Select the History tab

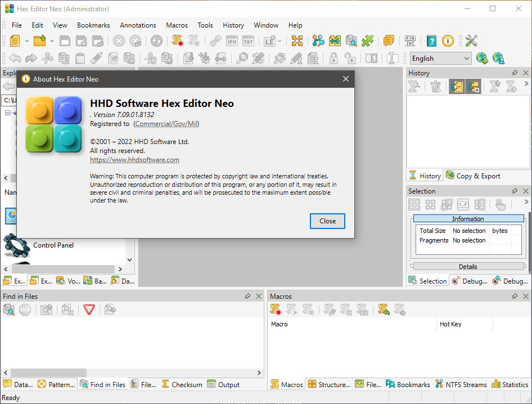[425, 176]
